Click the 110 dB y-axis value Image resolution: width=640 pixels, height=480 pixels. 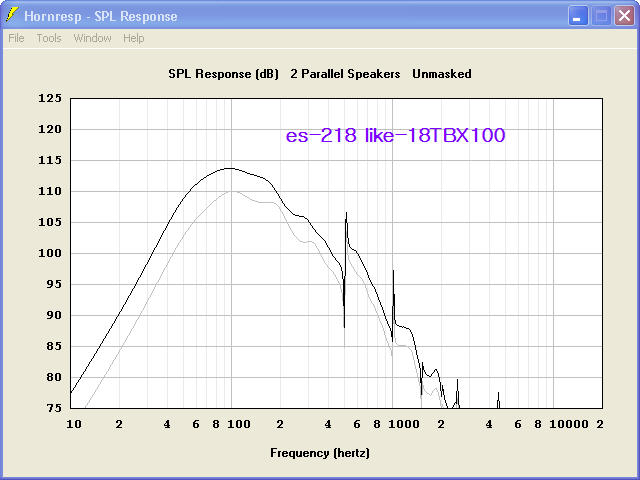[50, 191]
